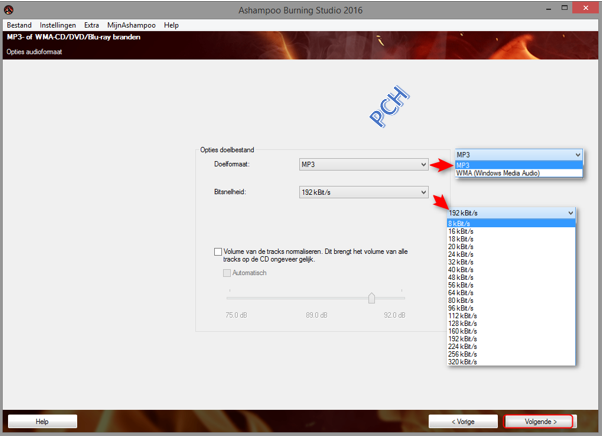Select 32 kBit/s bitrate option
The width and height of the screenshot is (602, 436).
point(511,262)
